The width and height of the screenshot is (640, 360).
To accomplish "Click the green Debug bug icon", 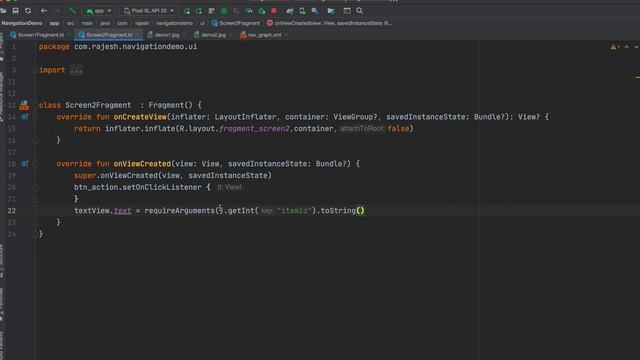I will [224, 11].
